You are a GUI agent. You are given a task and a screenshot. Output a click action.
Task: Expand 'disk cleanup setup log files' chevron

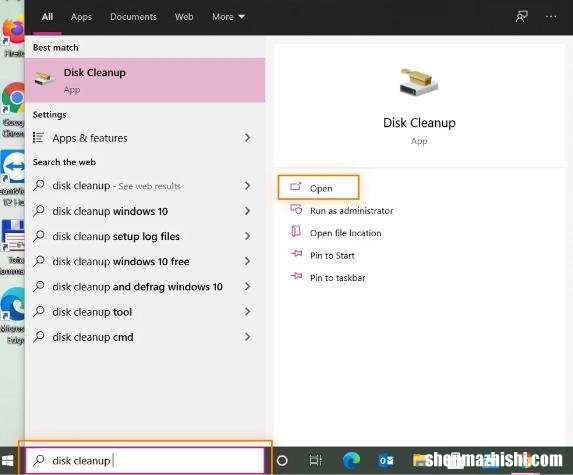pos(248,236)
